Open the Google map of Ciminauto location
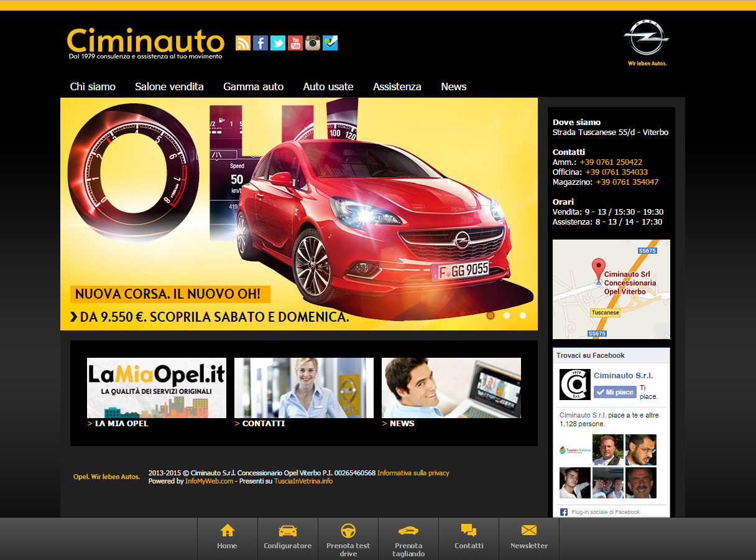The image size is (756, 560). pos(611,289)
